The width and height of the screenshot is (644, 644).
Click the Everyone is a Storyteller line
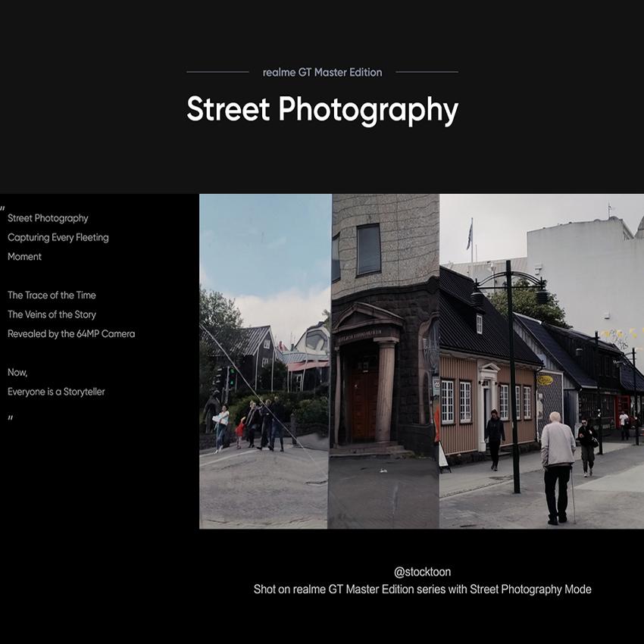point(56,392)
